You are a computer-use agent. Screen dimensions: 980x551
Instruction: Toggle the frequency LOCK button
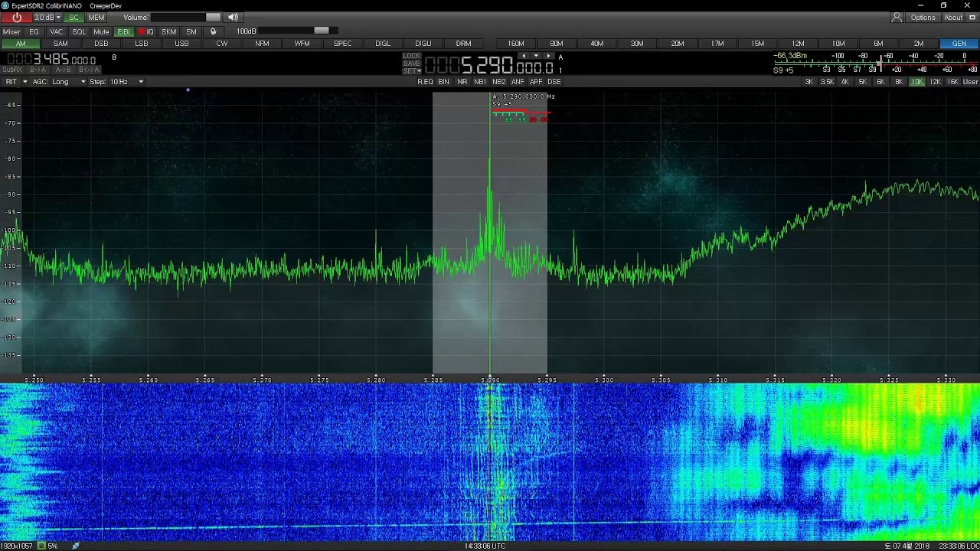(411, 56)
